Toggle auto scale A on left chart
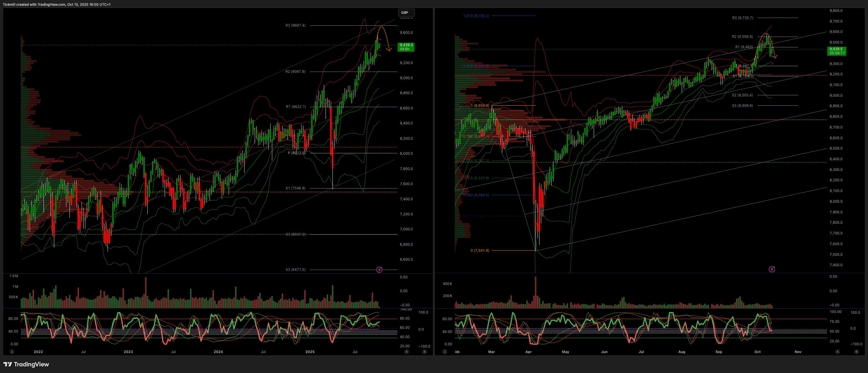 click(x=407, y=352)
